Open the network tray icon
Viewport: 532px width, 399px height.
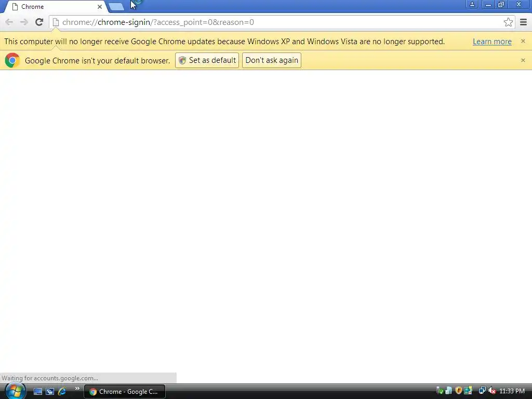(x=482, y=391)
